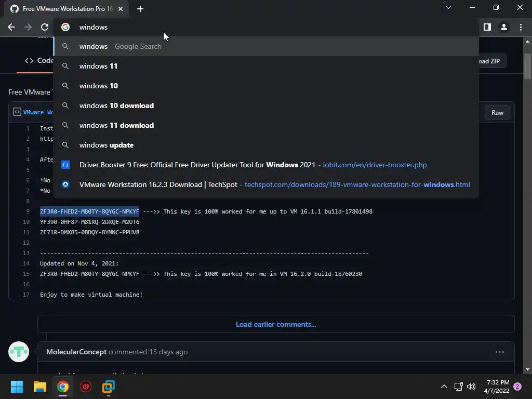532x399 pixels.
Task: Click line number 15 in the gist
Action: [26, 274]
